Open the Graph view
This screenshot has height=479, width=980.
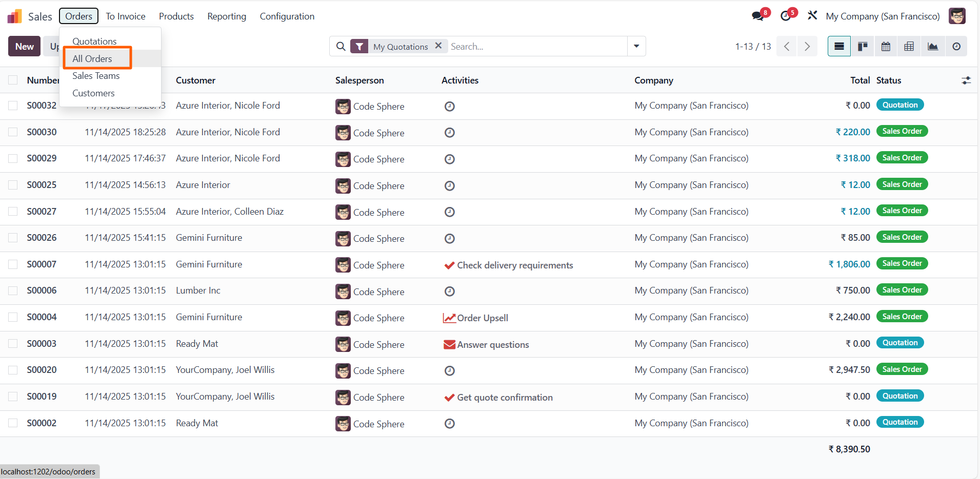(932, 47)
